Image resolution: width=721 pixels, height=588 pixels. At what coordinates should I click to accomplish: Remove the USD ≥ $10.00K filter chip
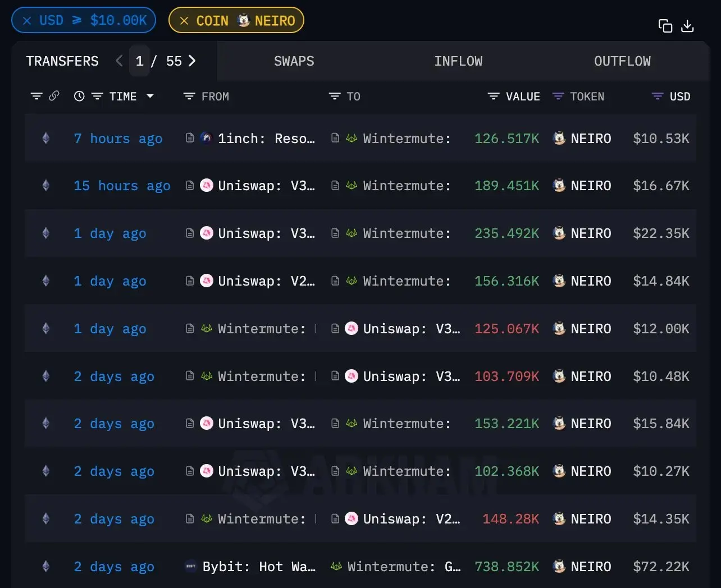click(27, 21)
